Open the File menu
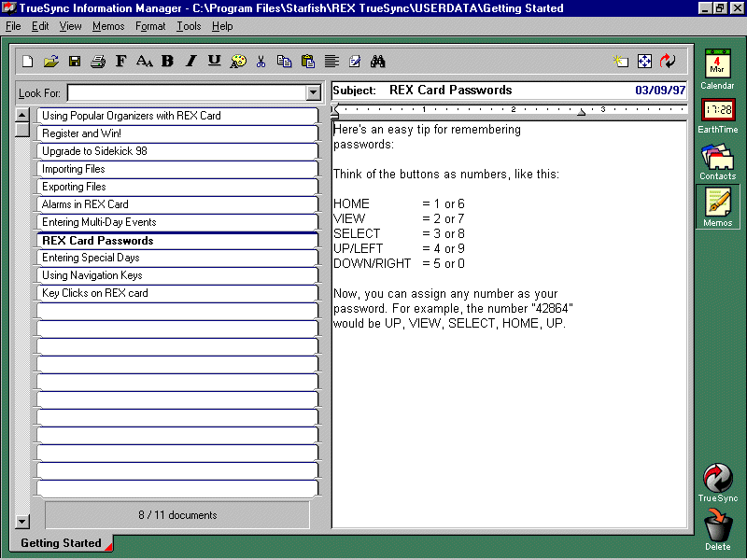This screenshot has height=560, width=747. click(x=13, y=26)
